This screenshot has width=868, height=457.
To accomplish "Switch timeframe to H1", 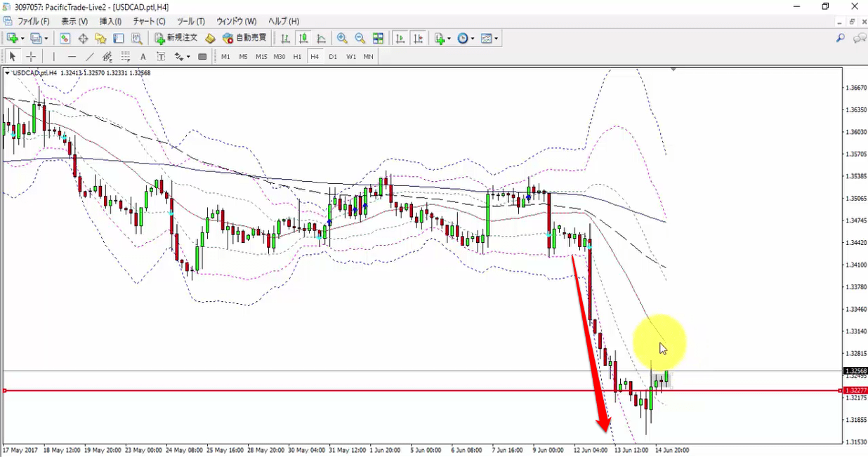I will point(297,57).
